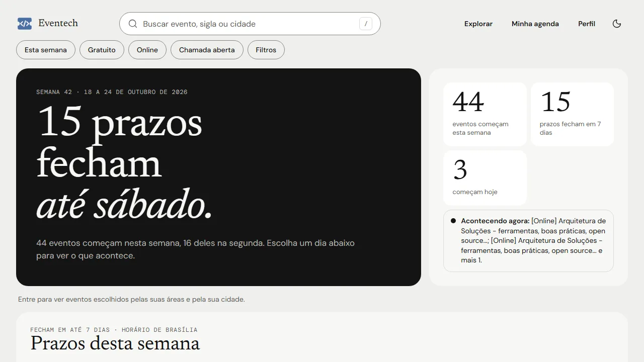Click the magnifier icon in search bar
Image resolution: width=644 pixels, height=362 pixels.
133,24
